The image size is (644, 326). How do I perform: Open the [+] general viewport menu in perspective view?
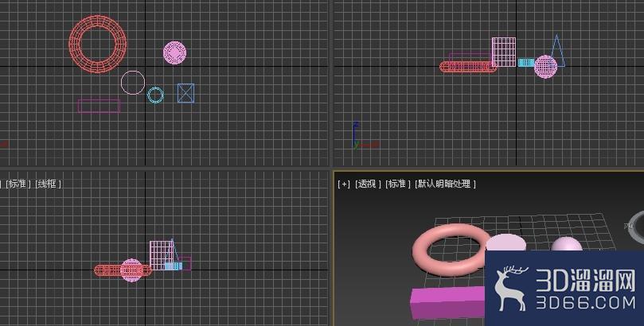(344, 184)
